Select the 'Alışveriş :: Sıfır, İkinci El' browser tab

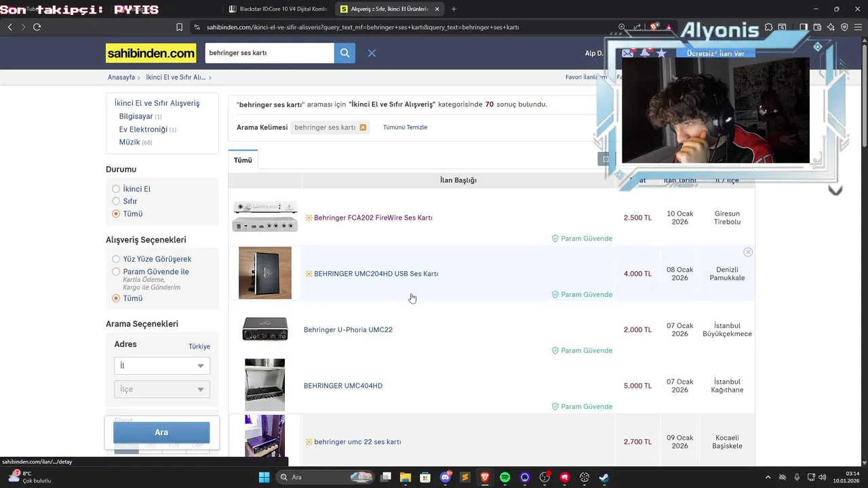[x=390, y=9]
